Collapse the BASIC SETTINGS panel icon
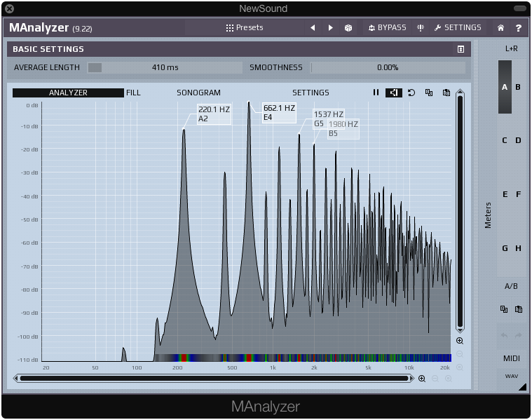The image size is (532, 420). (461, 49)
